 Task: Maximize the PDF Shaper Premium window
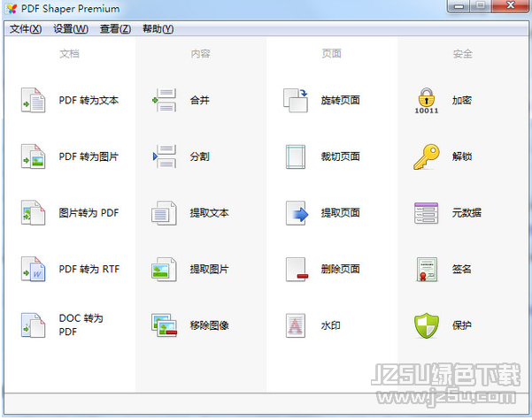[x=481, y=6]
